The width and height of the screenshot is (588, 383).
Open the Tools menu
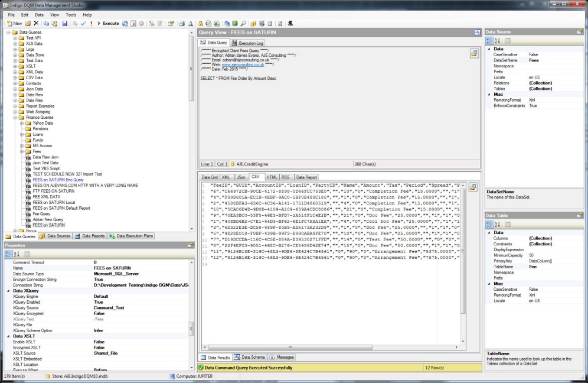(x=71, y=14)
